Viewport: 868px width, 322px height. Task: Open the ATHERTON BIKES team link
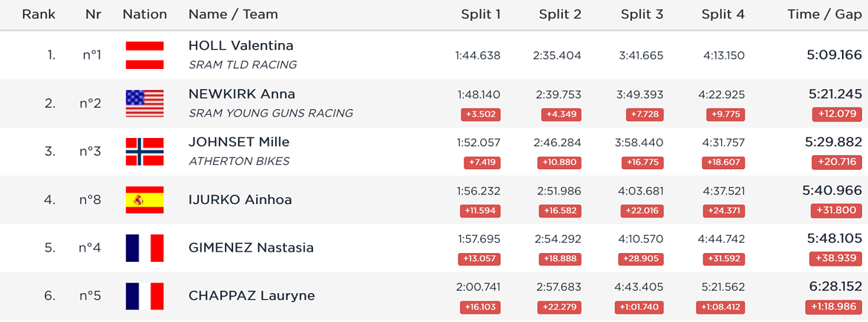[239, 161]
